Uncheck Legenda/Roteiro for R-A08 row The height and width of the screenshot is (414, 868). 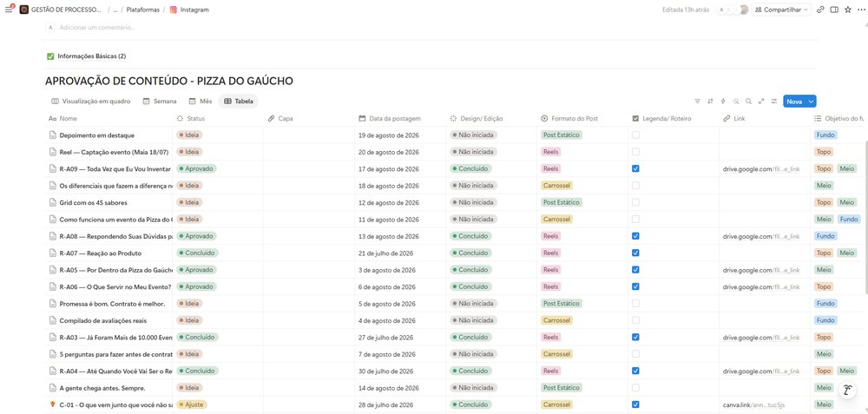(635, 236)
